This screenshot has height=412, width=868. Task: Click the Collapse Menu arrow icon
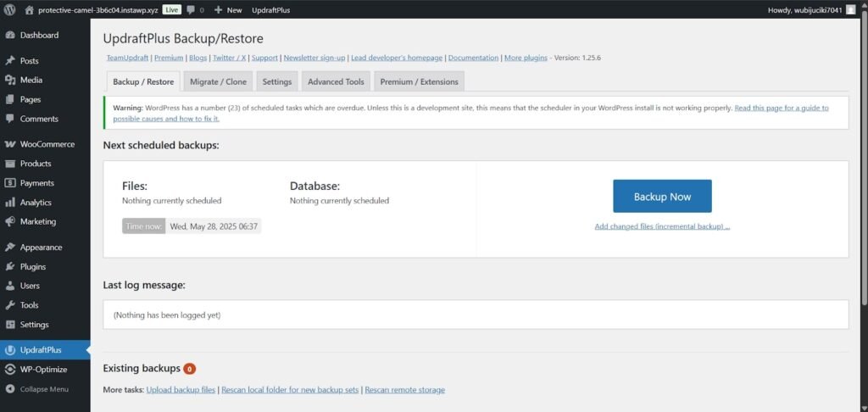click(9, 389)
